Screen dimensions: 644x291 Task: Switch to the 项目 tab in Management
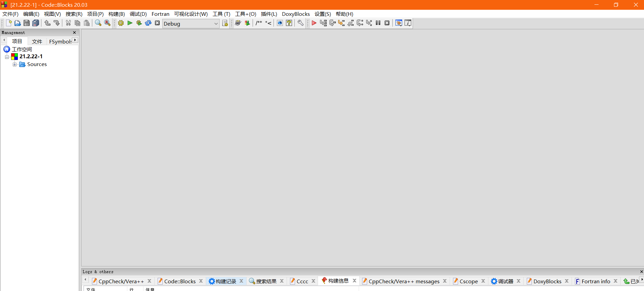[17, 41]
